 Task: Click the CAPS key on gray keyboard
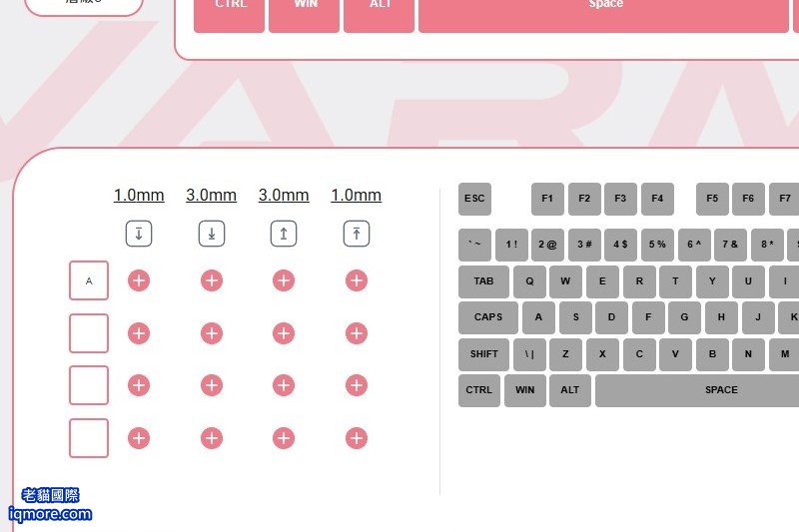tap(488, 317)
